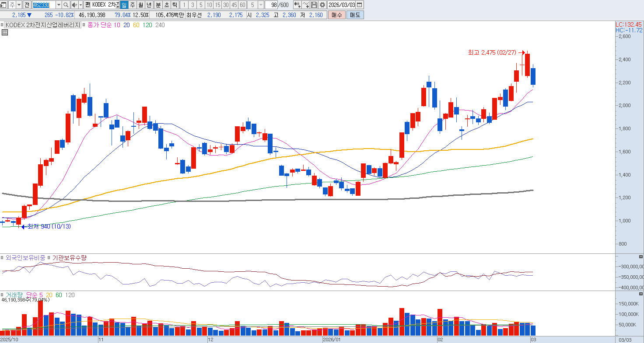Select the 60 minute interval tab
Viewport: 644px width, 343px height.
242,5
